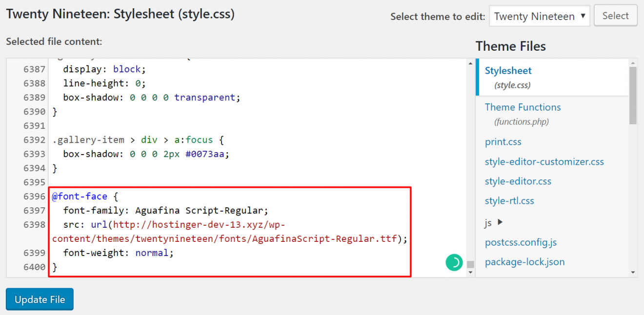Select style-editor-customizer.css file

tap(544, 161)
